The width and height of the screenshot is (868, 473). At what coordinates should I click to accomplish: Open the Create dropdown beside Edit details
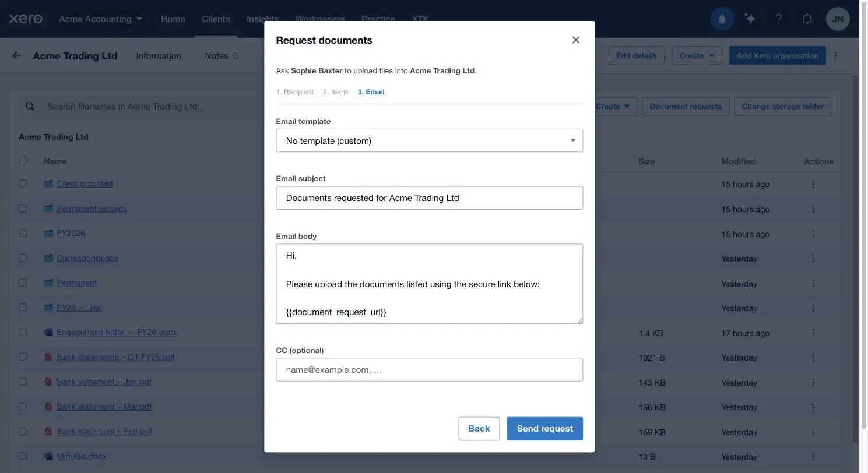[697, 56]
